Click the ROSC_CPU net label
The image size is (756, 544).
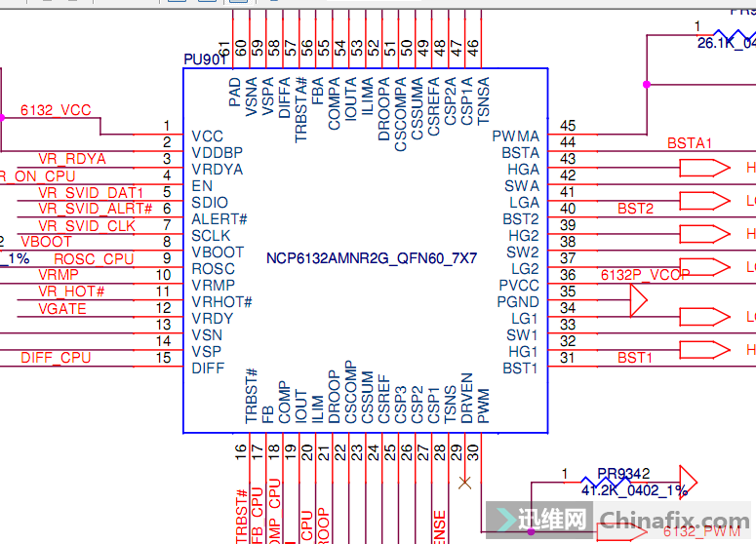tap(94, 259)
